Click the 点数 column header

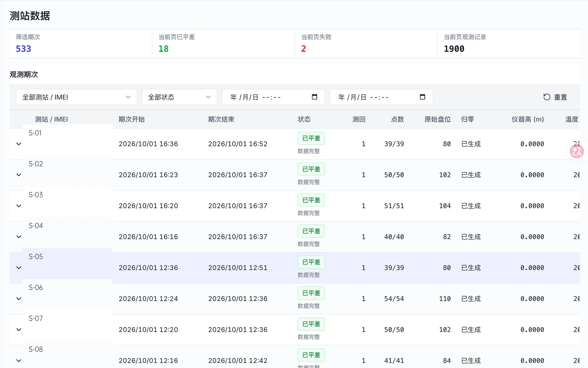tap(397, 119)
